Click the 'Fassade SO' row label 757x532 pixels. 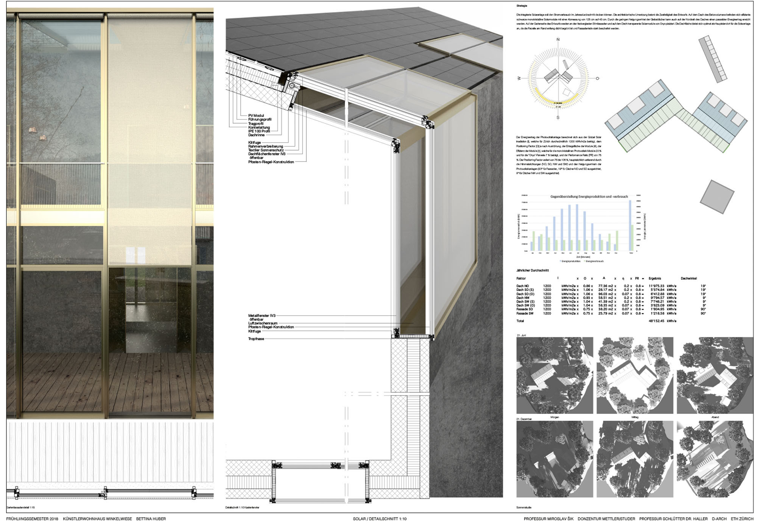[524, 309]
